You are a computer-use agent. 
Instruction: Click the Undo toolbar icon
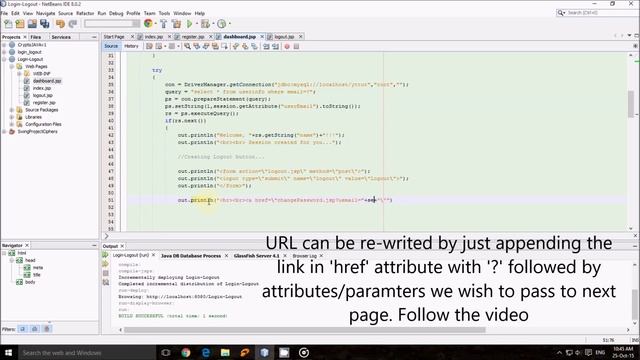point(60,24)
